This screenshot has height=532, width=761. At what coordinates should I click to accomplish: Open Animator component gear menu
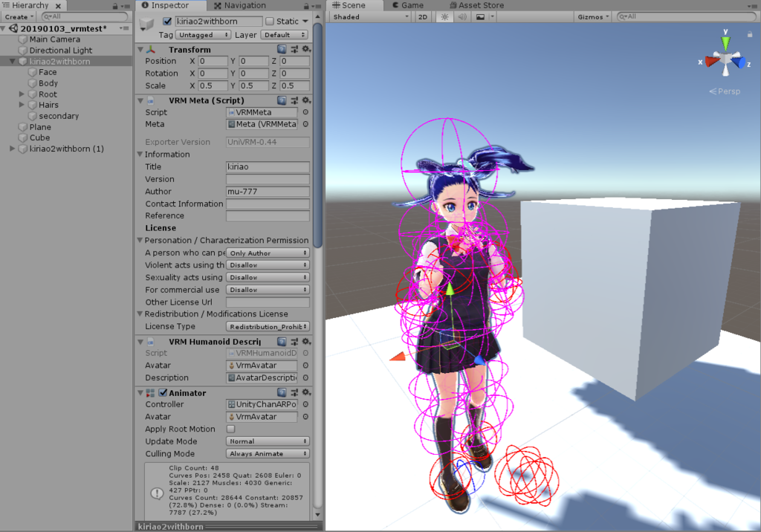tap(306, 392)
